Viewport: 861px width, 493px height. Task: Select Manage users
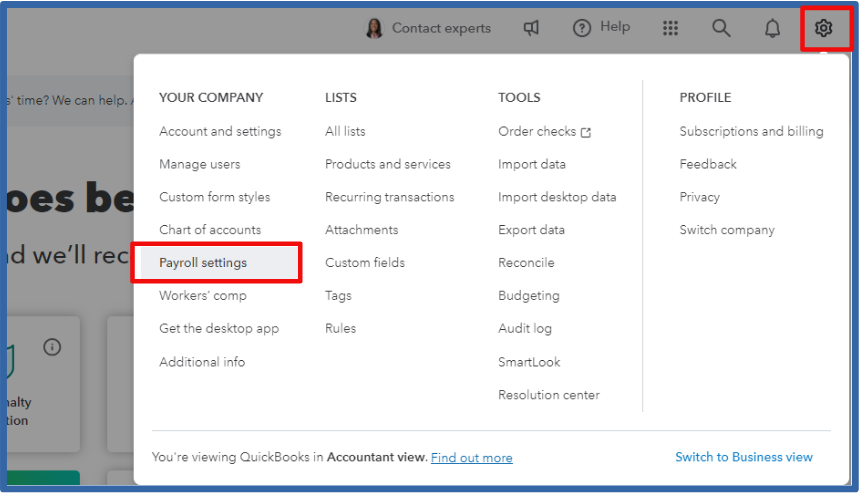(x=199, y=164)
